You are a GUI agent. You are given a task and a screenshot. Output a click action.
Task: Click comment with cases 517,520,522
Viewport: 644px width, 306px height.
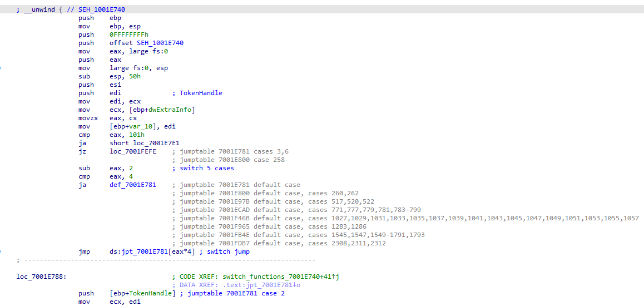tap(274, 201)
